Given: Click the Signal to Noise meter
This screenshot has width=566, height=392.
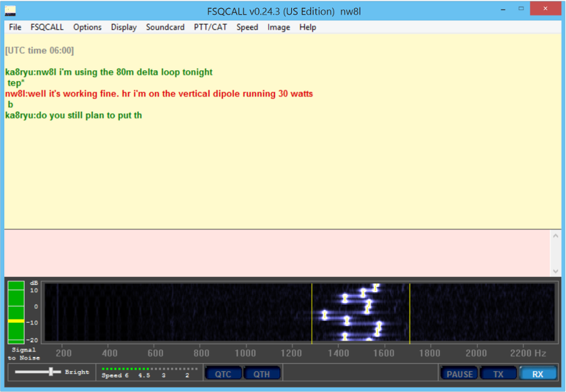Looking at the screenshot, I should pyautogui.click(x=16, y=313).
